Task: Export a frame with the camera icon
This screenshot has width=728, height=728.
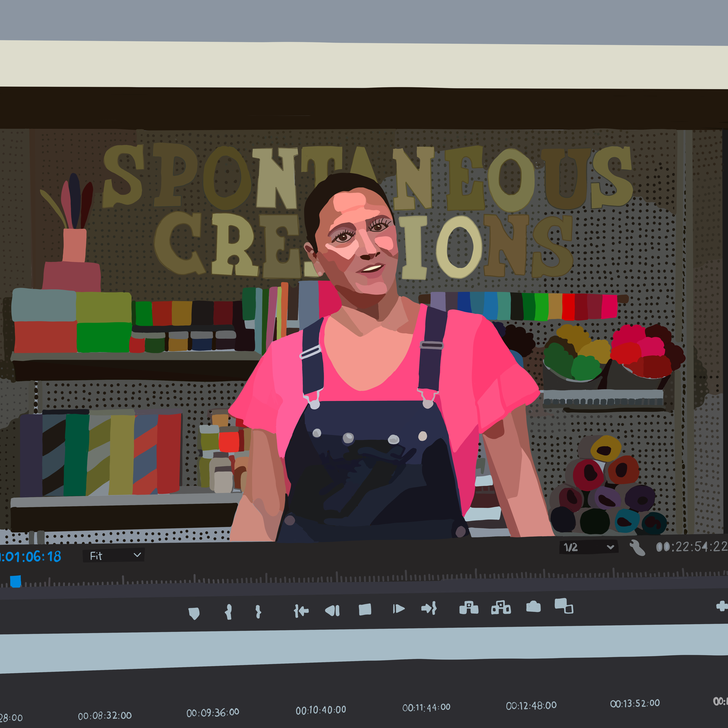Action: click(533, 607)
